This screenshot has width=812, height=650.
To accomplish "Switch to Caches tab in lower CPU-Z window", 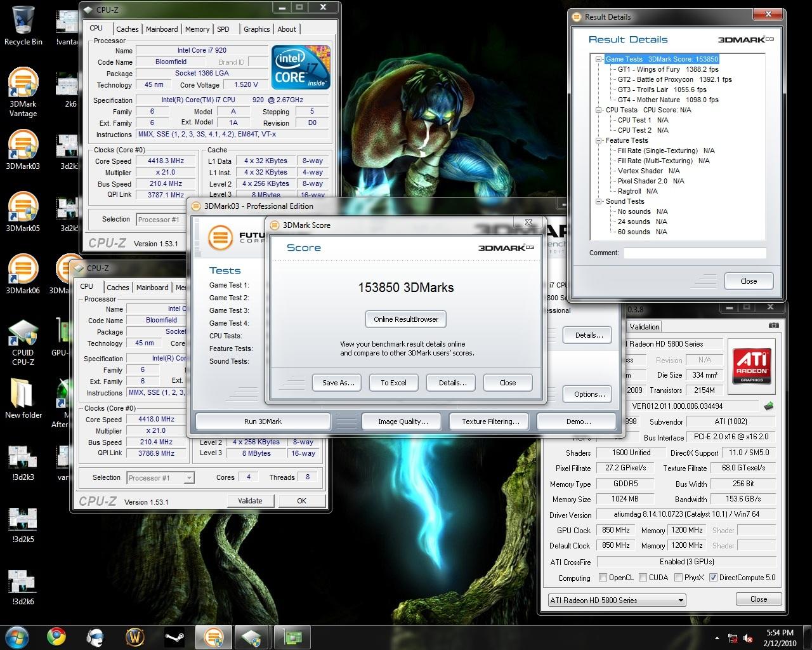I will (x=118, y=288).
